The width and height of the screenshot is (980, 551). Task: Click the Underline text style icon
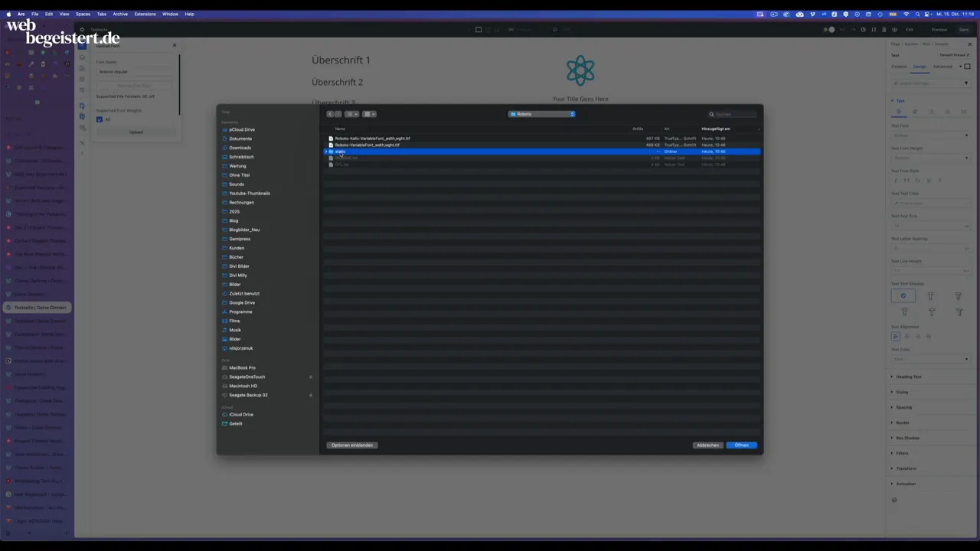pyautogui.click(x=929, y=181)
